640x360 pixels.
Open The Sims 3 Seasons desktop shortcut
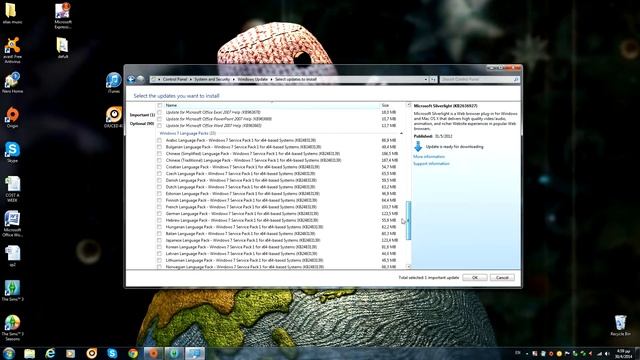(12, 328)
